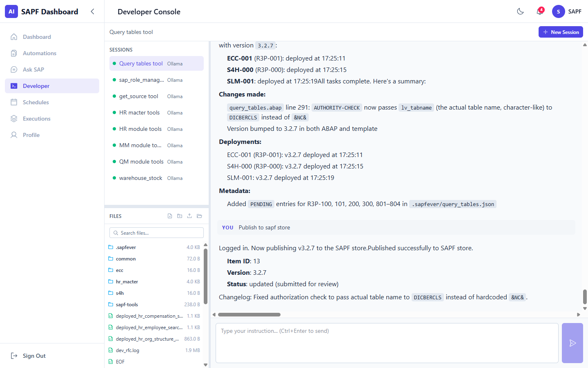Click the chat scroll up arrow

coord(585,45)
